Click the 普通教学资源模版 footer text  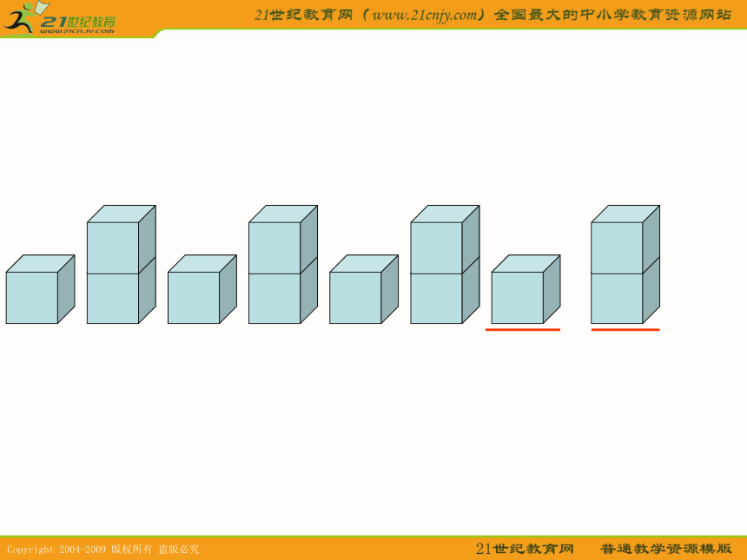click(x=665, y=549)
